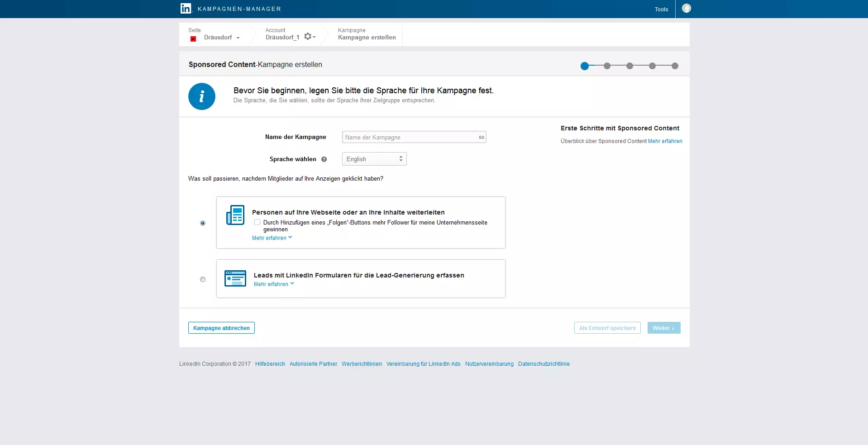Click the Dräusdorf_1 account breadcrumb
868x445 pixels.
click(x=282, y=38)
